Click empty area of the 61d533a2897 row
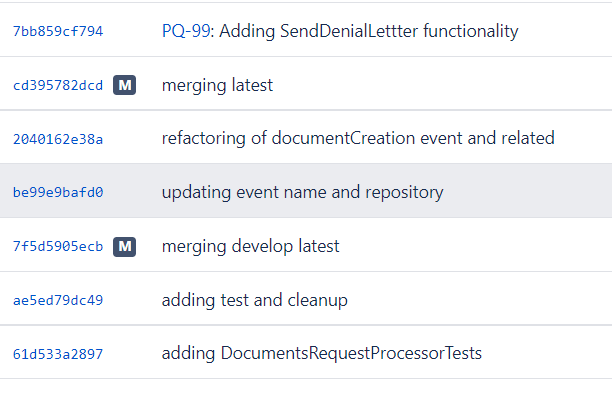 [x=546, y=353]
